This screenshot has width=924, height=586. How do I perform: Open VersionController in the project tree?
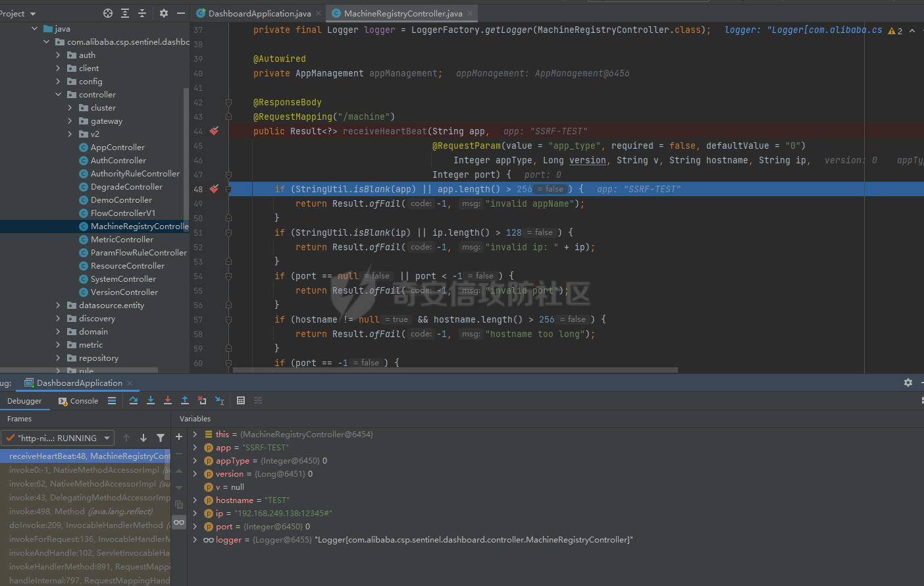124,292
